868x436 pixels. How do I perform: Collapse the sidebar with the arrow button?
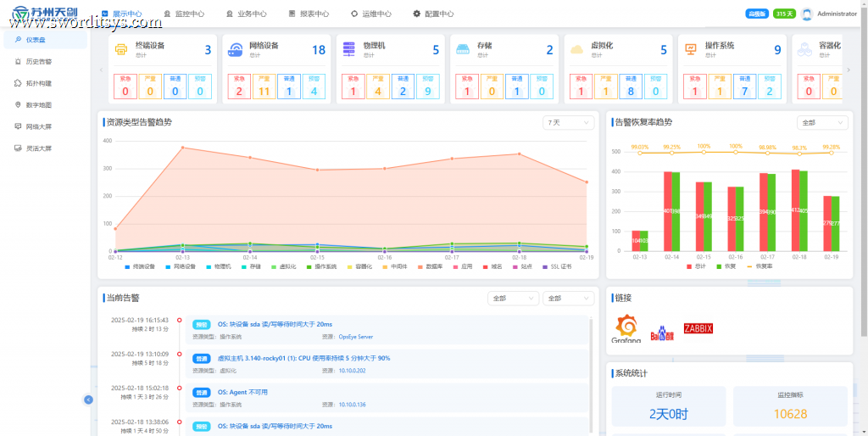click(88, 400)
